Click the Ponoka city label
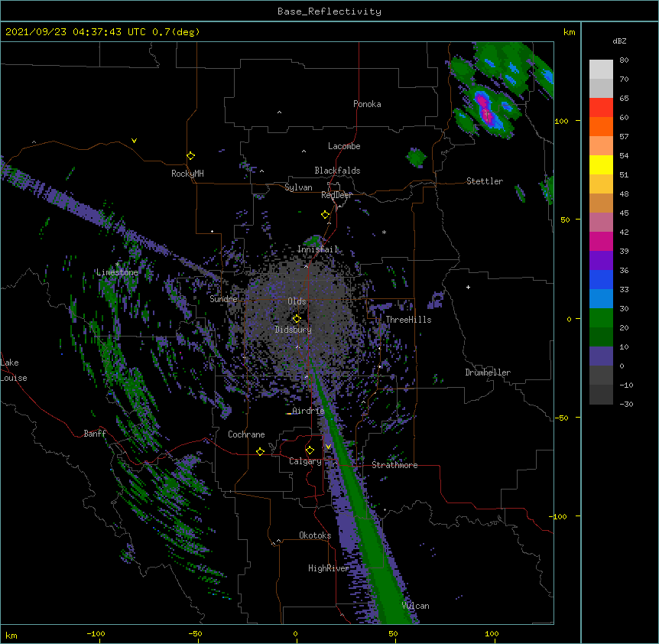Image resolution: width=659 pixels, height=644 pixels. point(367,104)
